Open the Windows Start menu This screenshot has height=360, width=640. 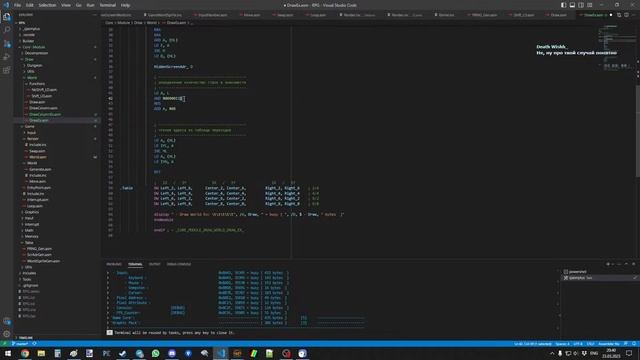pyautogui.click(x=8, y=353)
